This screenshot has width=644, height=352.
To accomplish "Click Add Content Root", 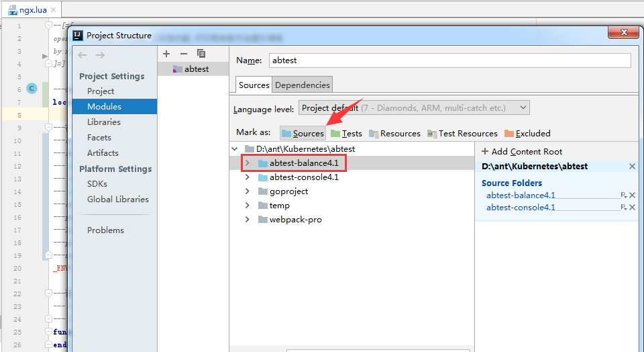I will click(x=522, y=152).
